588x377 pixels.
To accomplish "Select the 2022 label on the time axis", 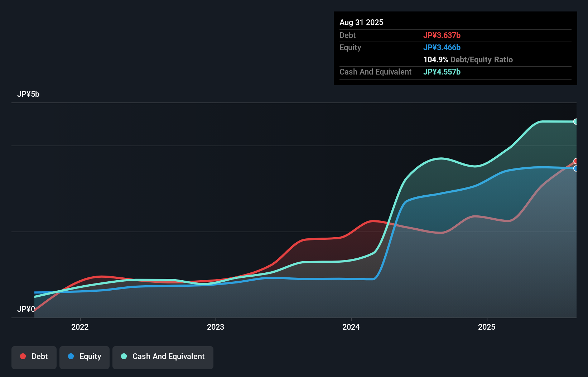I will [x=80, y=327].
